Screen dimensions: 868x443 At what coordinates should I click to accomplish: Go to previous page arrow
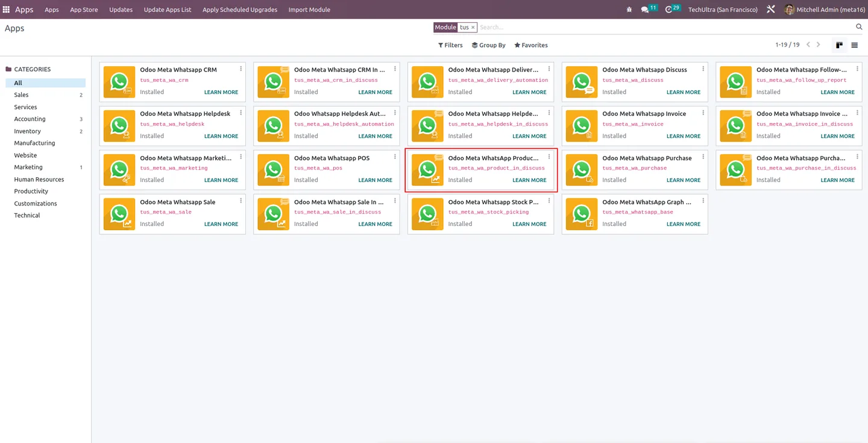coord(808,45)
